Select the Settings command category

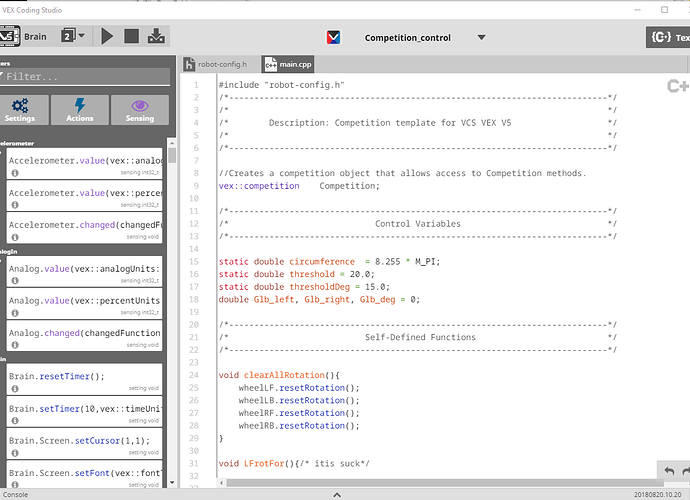point(24,110)
